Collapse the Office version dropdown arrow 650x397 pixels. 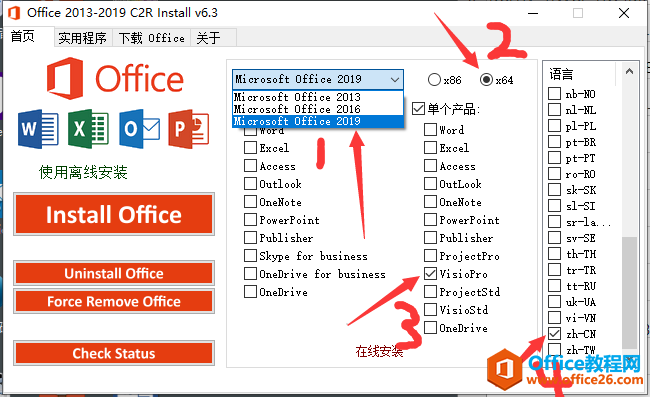click(395, 79)
